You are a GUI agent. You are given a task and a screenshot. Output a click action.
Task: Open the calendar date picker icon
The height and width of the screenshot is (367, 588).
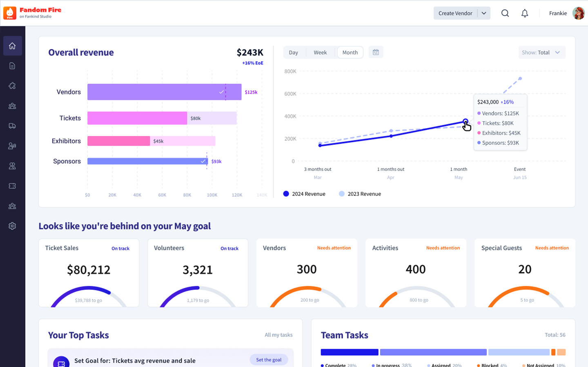click(376, 52)
